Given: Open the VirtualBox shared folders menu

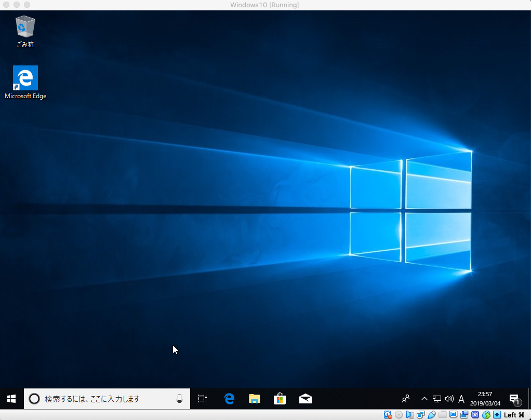Looking at the screenshot, I should [443, 415].
